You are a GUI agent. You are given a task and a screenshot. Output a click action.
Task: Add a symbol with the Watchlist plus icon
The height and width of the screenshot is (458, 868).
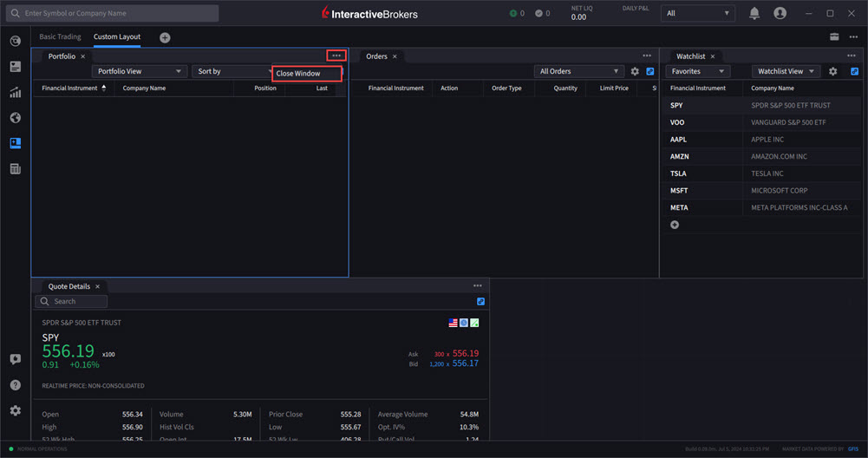point(675,225)
